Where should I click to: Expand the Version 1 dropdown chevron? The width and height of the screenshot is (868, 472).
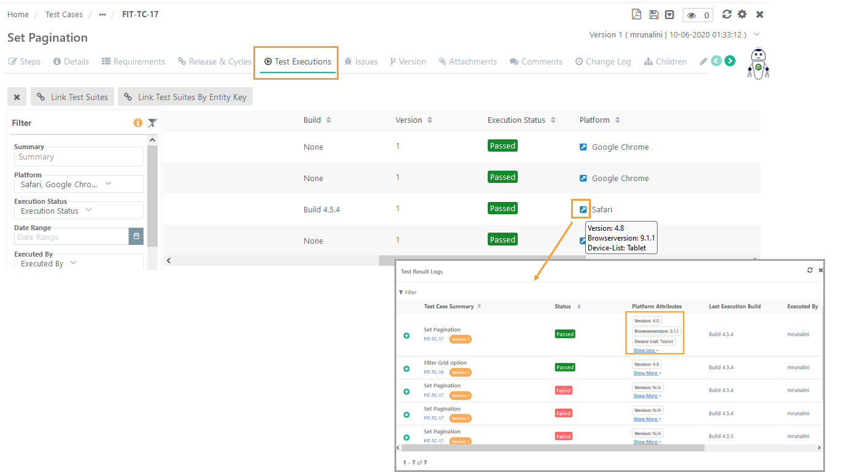pyautogui.click(x=757, y=34)
